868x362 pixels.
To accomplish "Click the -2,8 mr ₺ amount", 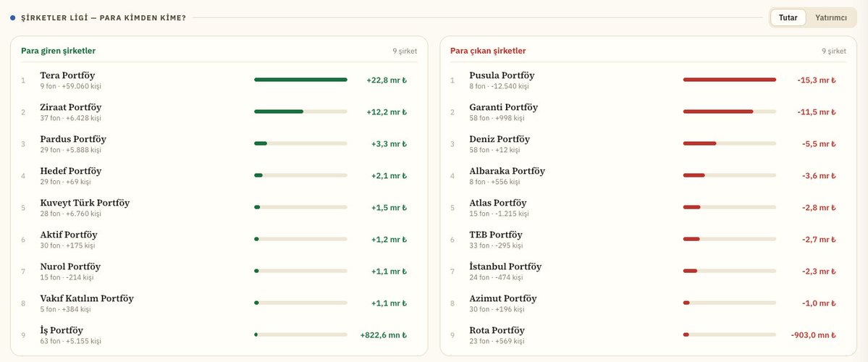I will coord(819,208).
